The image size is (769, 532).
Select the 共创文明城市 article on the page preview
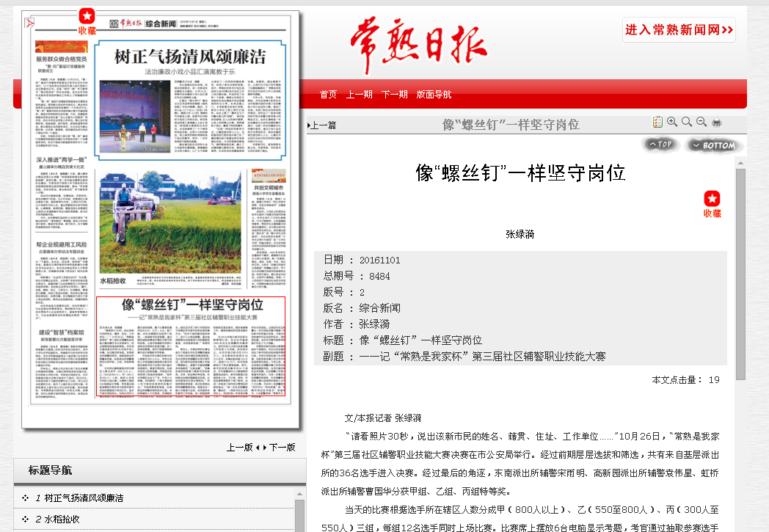269,229
